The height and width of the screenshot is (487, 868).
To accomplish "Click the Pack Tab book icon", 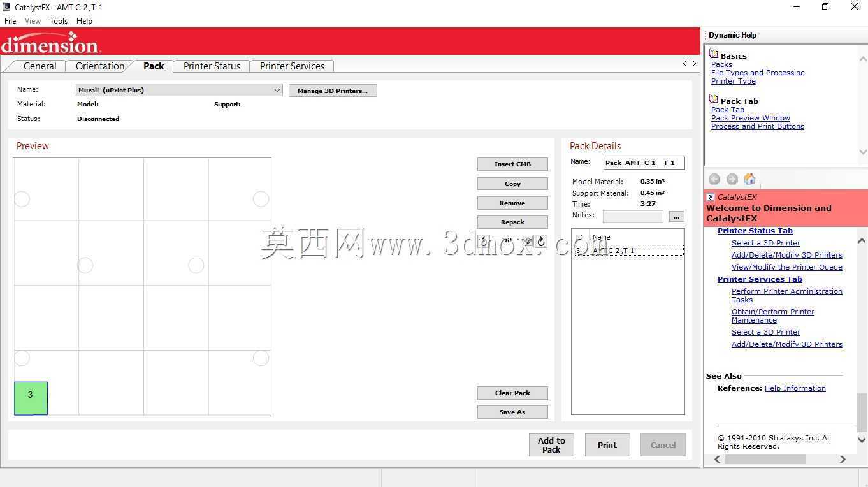I will [714, 99].
